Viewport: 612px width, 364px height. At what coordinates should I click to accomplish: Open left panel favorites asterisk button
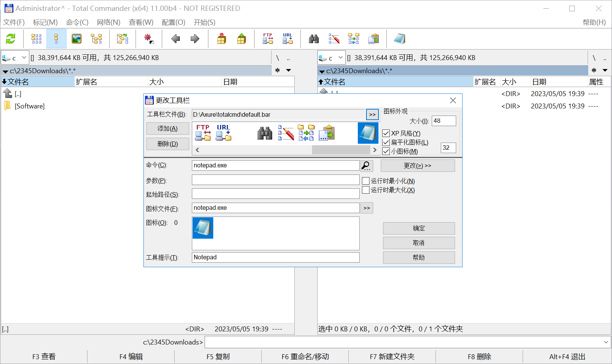tap(277, 70)
